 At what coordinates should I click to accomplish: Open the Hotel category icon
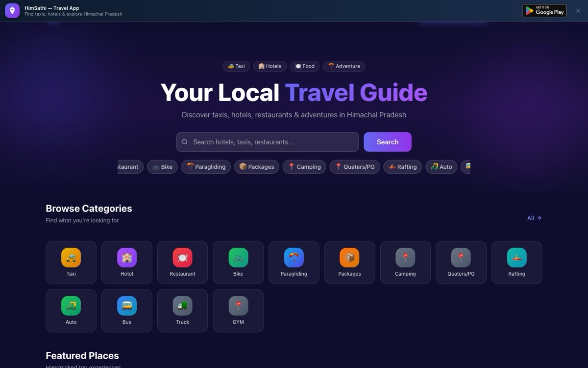pyautogui.click(x=127, y=258)
